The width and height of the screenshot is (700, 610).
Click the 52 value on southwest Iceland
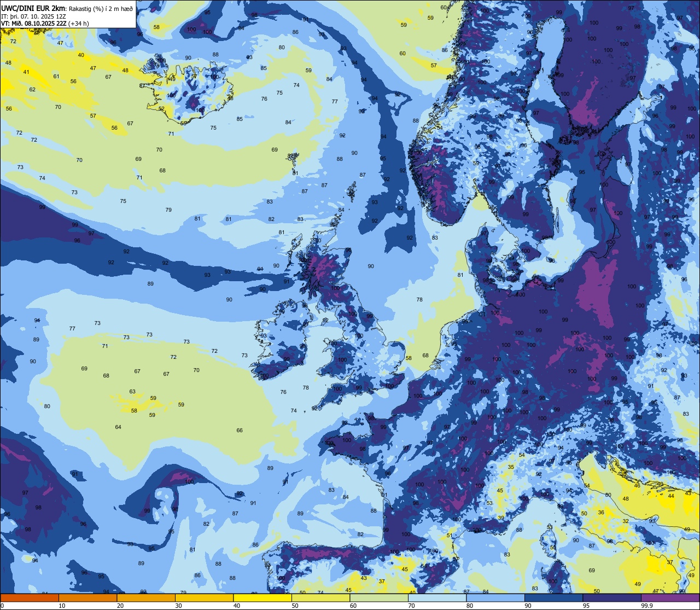pyautogui.click(x=161, y=108)
